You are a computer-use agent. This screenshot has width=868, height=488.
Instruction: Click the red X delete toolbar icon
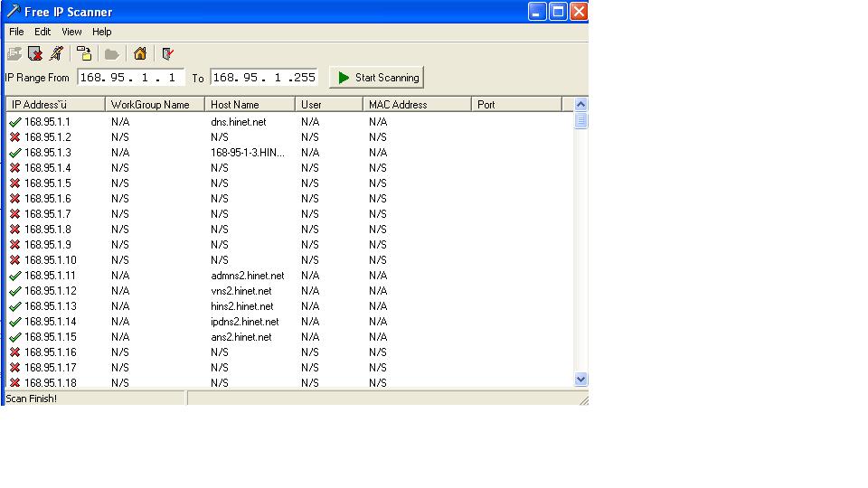coord(35,54)
